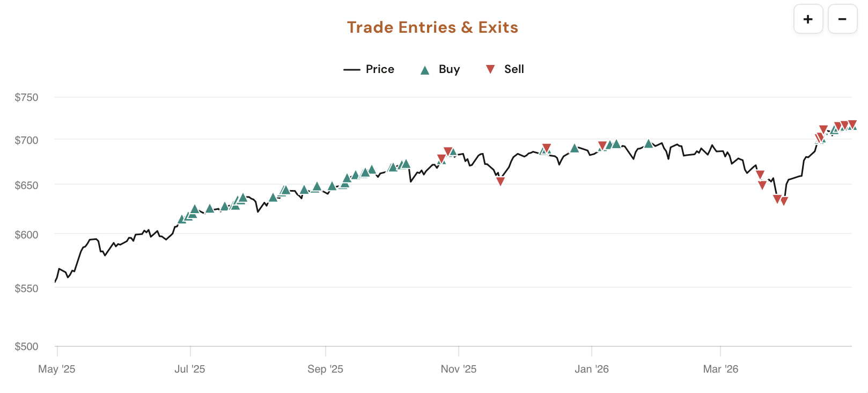The width and height of the screenshot is (868, 393).
Task: Click the Sell markers at the Apr '26 low
Action: point(779,199)
